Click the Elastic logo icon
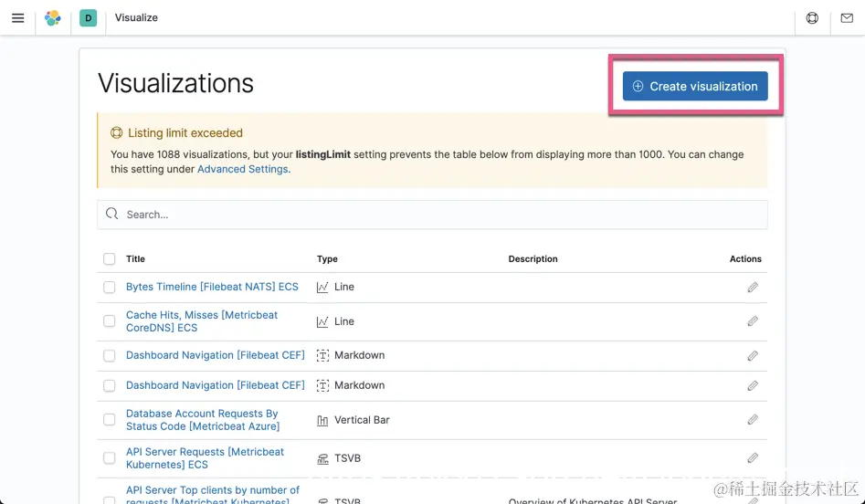This screenshot has width=865, height=504. coord(53,17)
